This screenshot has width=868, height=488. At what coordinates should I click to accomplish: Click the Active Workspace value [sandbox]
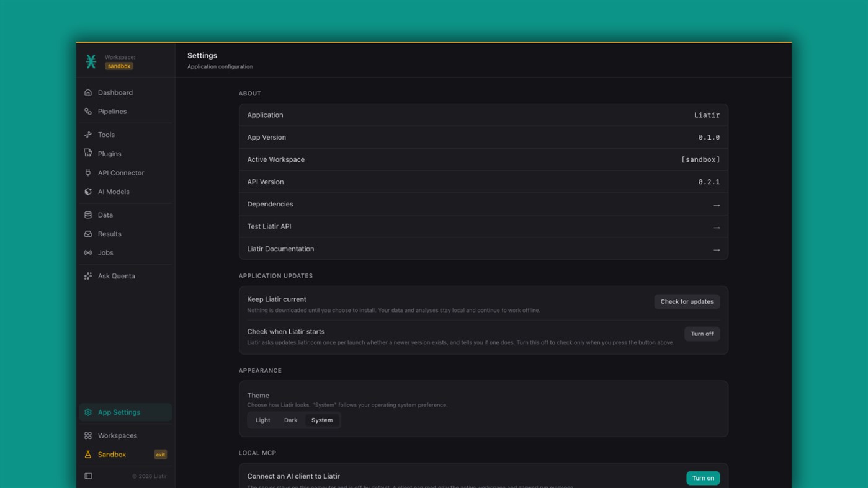click(x=700, y=160)
